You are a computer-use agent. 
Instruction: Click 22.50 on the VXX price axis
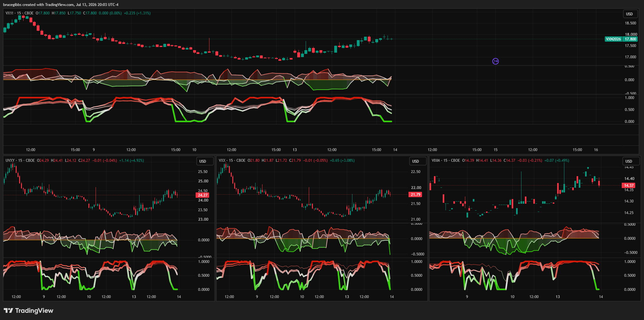tap(416, 172)
